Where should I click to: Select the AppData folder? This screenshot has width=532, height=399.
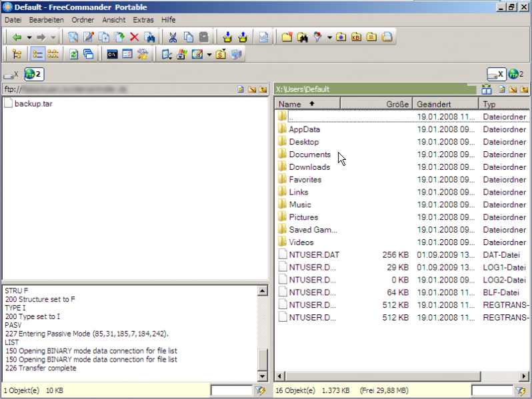(305, 129)
